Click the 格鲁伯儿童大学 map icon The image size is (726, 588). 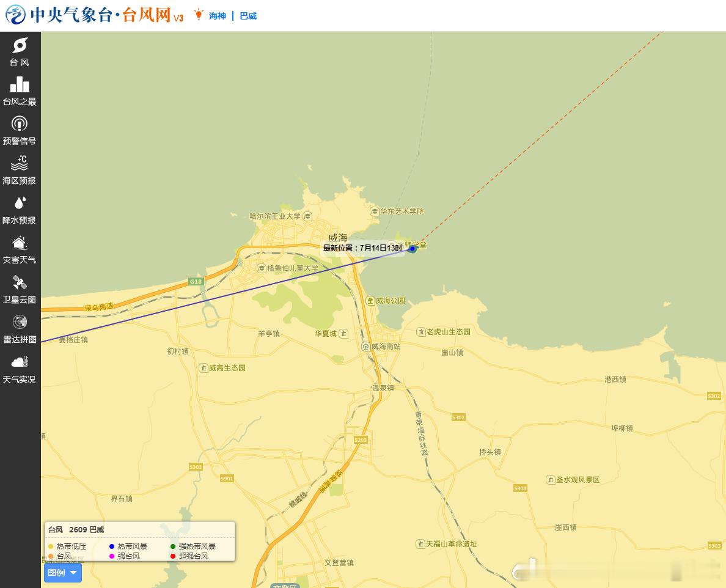pyautogui.click(x=261, y=268)
